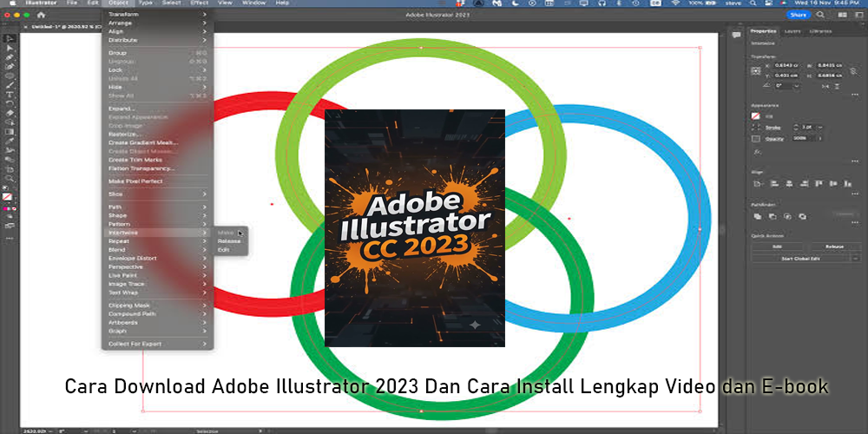Open the Edit Toolbar three-dots button

coord(10,237)
